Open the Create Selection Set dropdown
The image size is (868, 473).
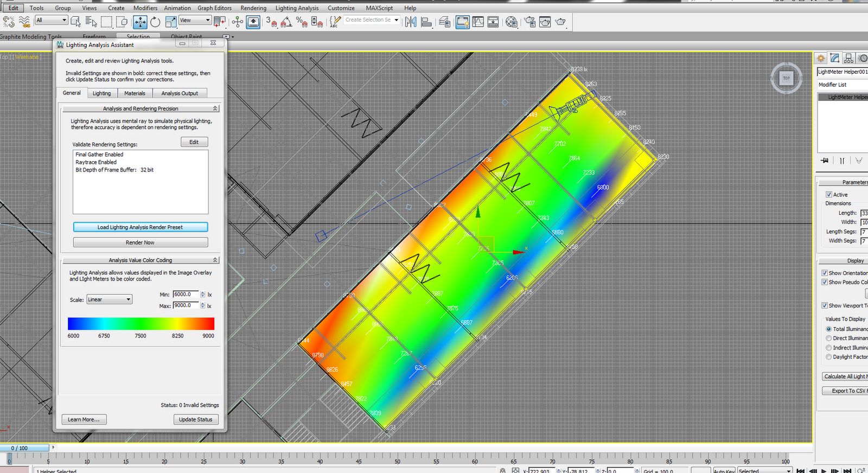point(372,20)
